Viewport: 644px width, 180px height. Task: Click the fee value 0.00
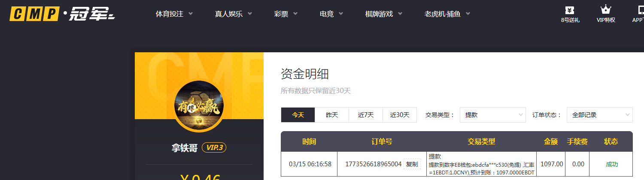577,164
